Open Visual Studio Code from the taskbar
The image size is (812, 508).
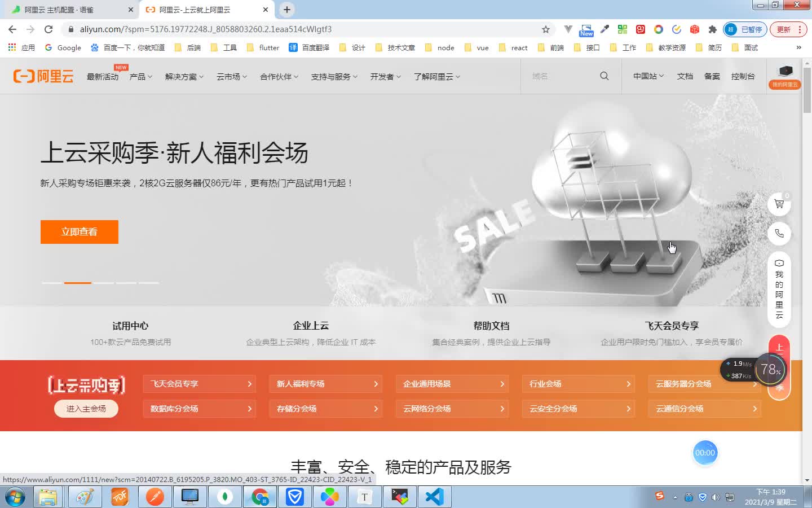(434, 497)
